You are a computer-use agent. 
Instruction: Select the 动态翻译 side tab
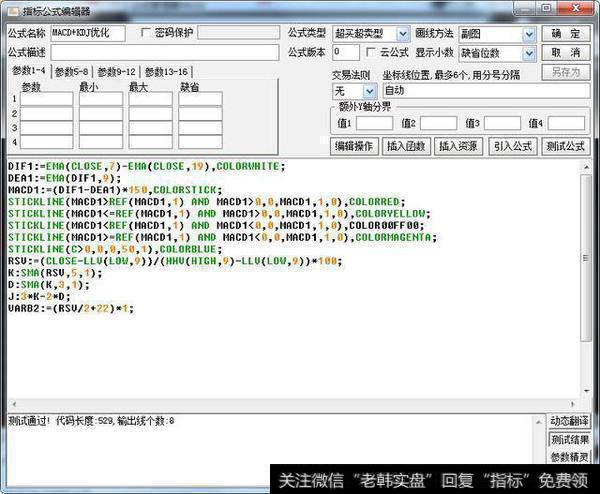click(x=571, y=421)
